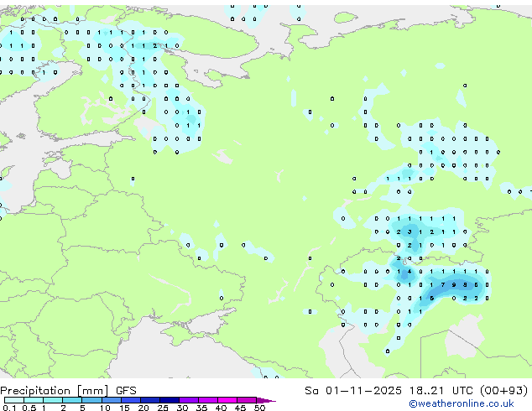Image resolution: width=532 pixels, height=411 pixels.
Task: Click the '35' legend scale label
Action: tap(201, 408)
